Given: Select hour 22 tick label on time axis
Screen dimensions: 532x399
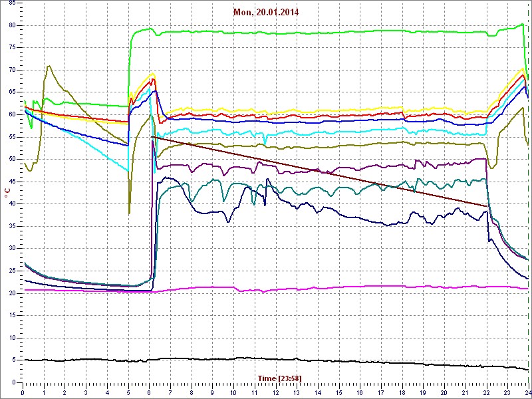Looking at the screenshot, I should click(x=486, y=392).
